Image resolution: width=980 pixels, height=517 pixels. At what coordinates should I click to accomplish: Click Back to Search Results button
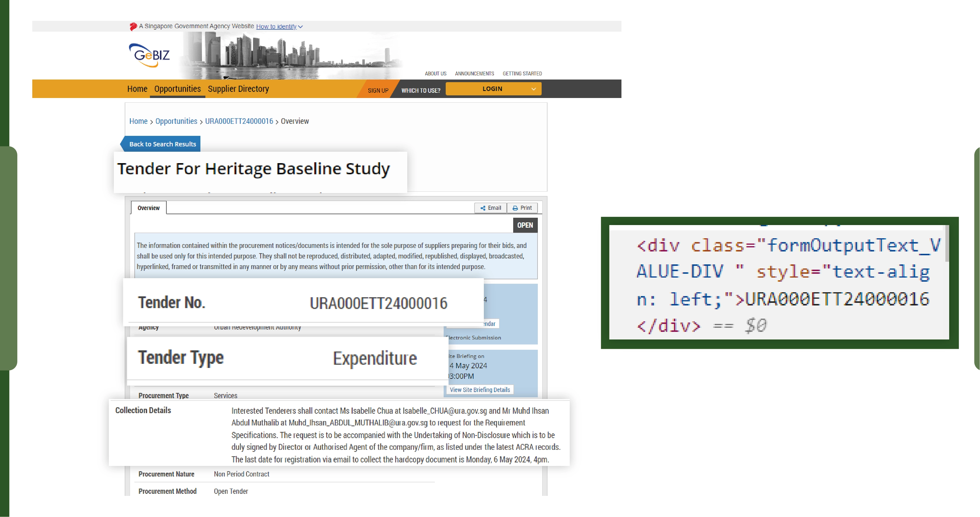pyautogui.click(x=162, y=144)
